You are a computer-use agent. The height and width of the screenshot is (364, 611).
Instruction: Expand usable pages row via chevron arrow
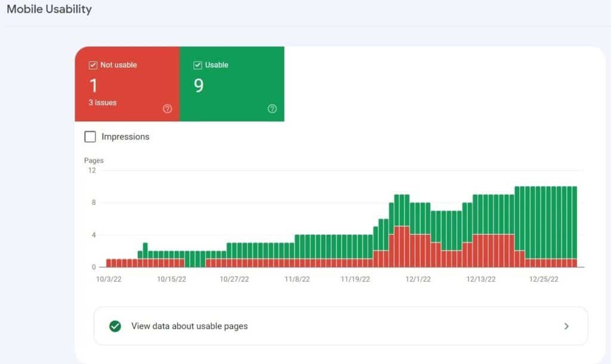566,326
